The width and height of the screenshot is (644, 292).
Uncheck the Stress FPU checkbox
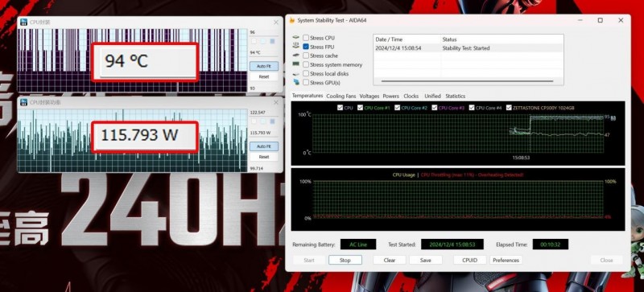[x=306, y=47]
